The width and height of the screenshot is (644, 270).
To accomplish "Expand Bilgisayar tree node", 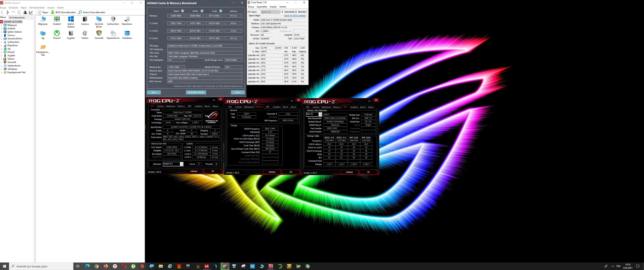I will [1, 25].
